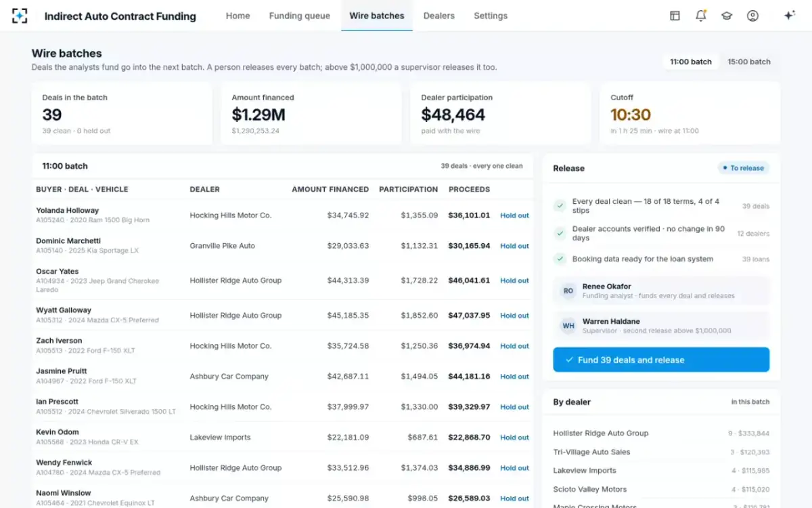Click participation value $687.61
The image size is (812, 508).
coord(424,438)
